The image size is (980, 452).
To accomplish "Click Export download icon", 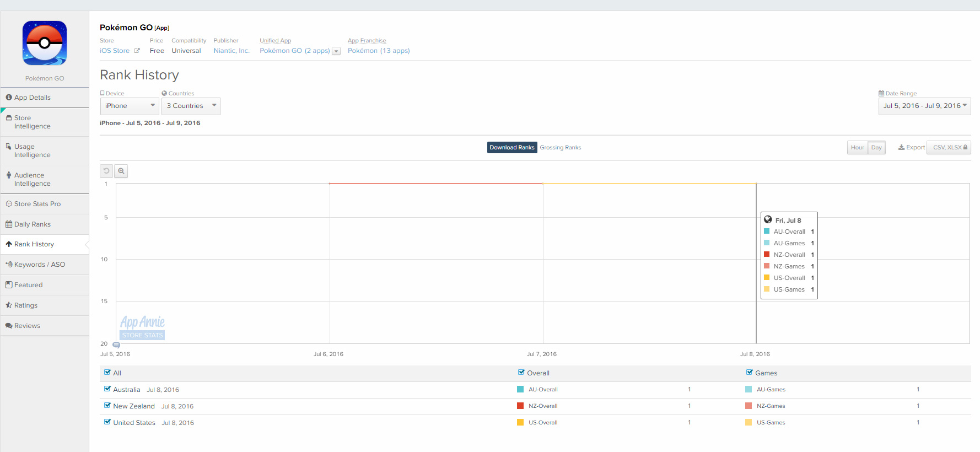I will point(901,147).
